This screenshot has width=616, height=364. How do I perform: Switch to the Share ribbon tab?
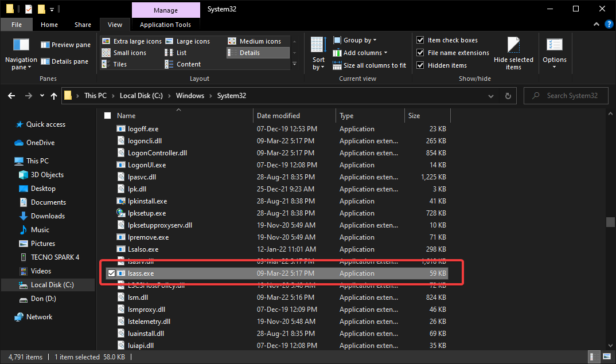[x=83, y=25]
